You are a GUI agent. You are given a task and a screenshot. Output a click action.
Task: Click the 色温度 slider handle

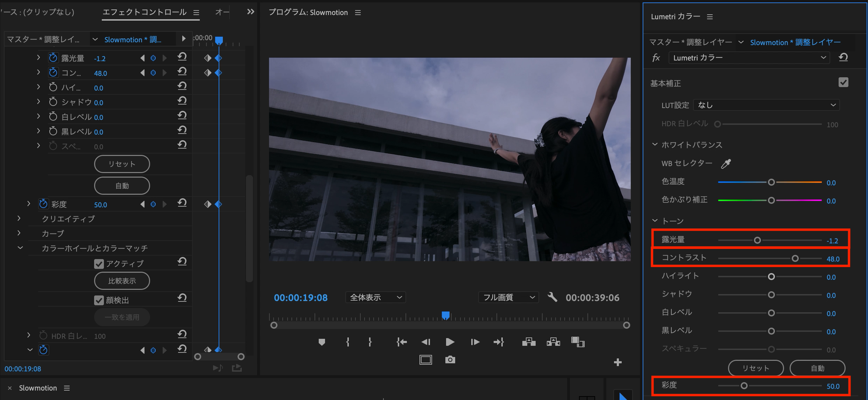[x=771, y=182]
